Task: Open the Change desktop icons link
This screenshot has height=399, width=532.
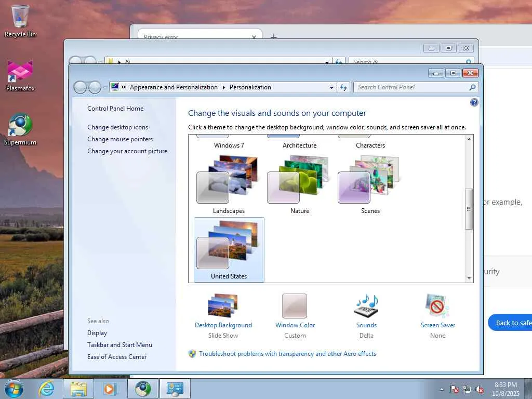Action: click(118, 127)
